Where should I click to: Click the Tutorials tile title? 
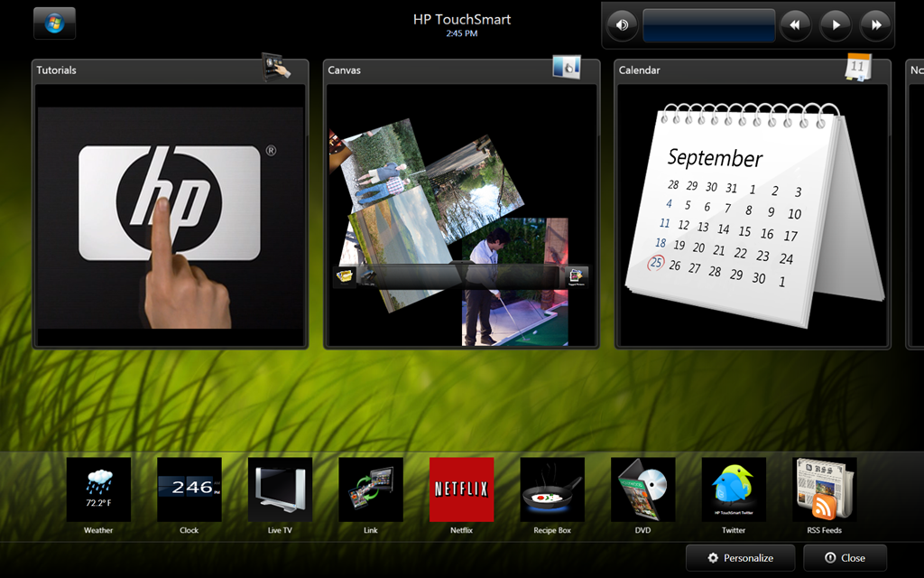57,70
